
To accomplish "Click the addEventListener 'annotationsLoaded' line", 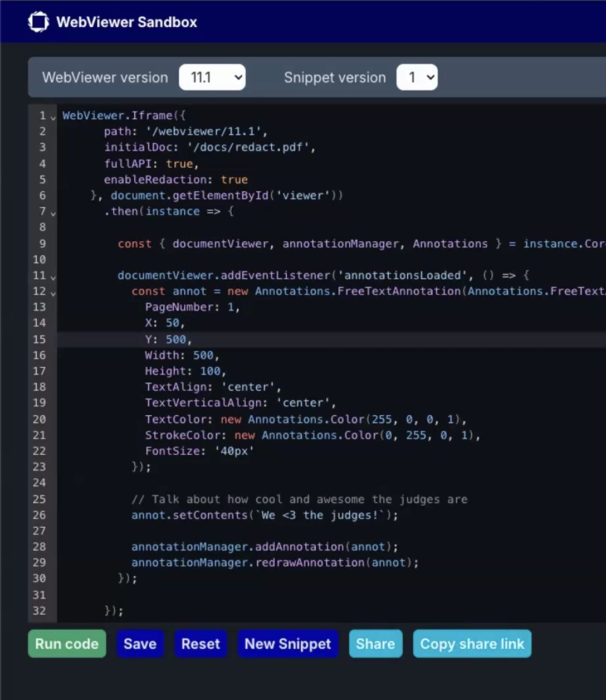I will coord(323,275).
